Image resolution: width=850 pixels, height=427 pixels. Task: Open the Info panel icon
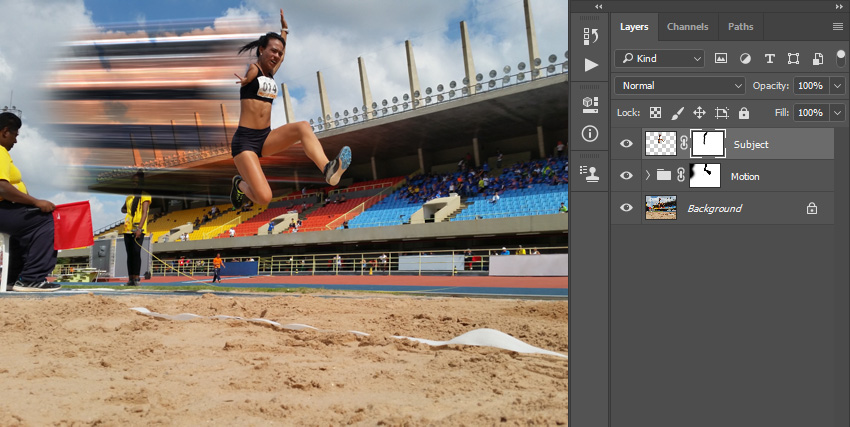(590, 133)
